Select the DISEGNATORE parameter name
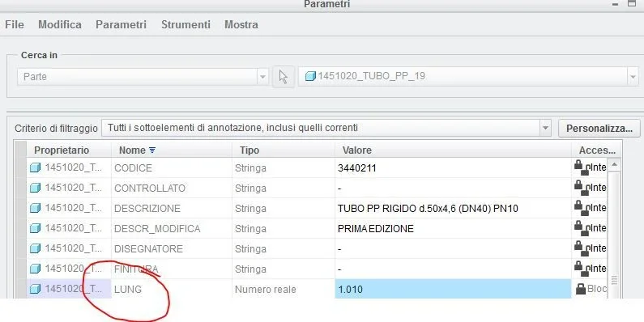Image resolution: width=644 pixels, height=322 pixels. tap(148, 248)
